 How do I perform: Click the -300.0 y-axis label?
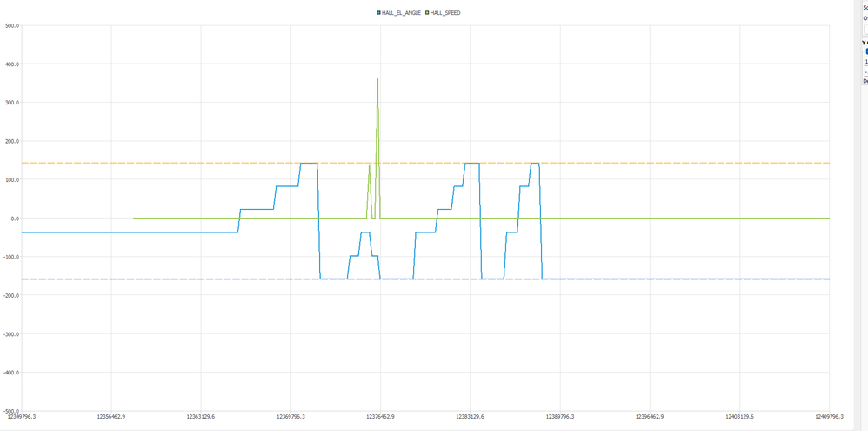point(10,334)
